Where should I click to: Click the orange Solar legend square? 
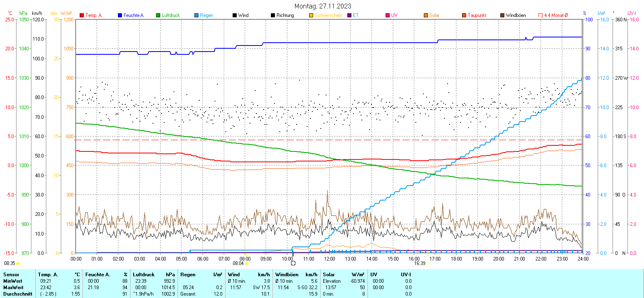click(x=426, y=15)
